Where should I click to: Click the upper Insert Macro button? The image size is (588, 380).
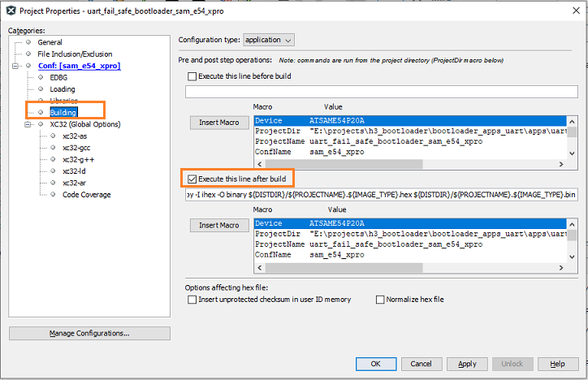[219, 123]
